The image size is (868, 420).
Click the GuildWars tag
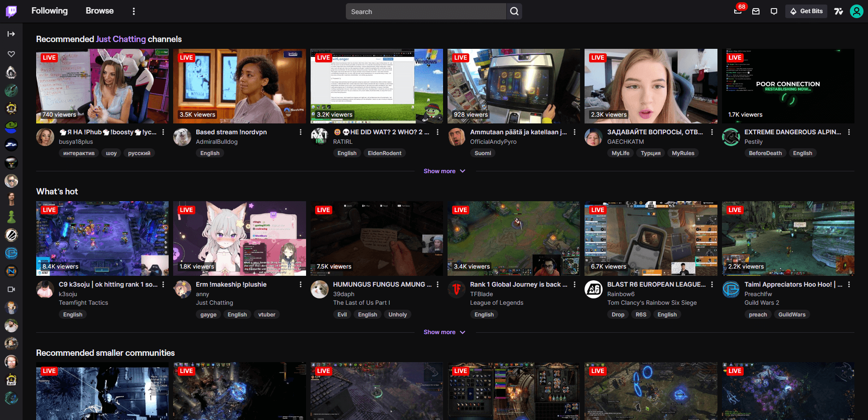tap(792, 315)
